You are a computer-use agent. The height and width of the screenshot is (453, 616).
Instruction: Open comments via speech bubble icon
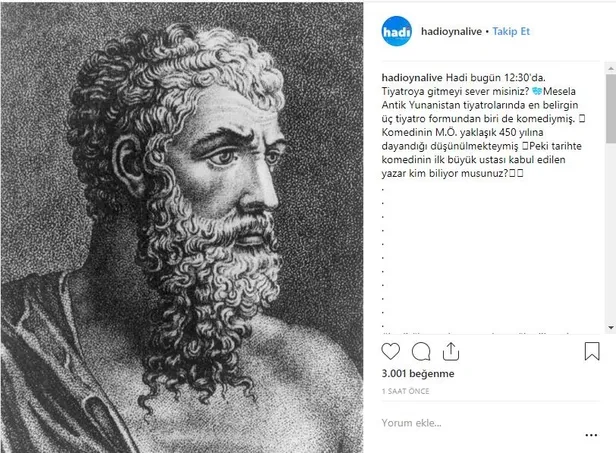pos(421,351)
